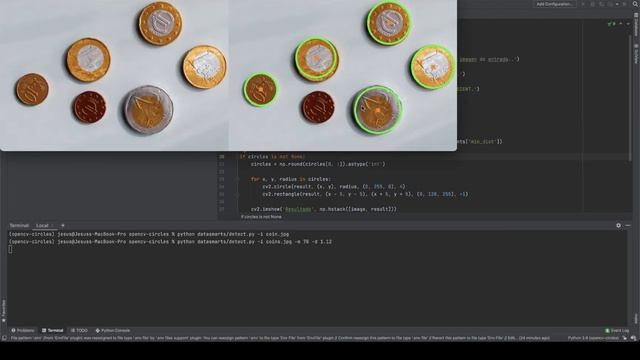Click the detected-circles coins image in Result window
Screen dimensions: 640x360
coord(343,75)
